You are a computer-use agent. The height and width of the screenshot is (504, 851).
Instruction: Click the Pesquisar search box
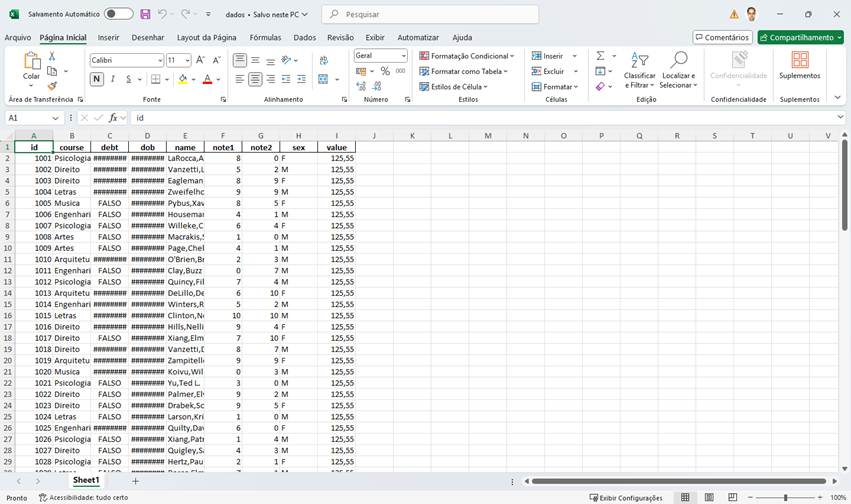pyautogui.click(x=430, y=14)
